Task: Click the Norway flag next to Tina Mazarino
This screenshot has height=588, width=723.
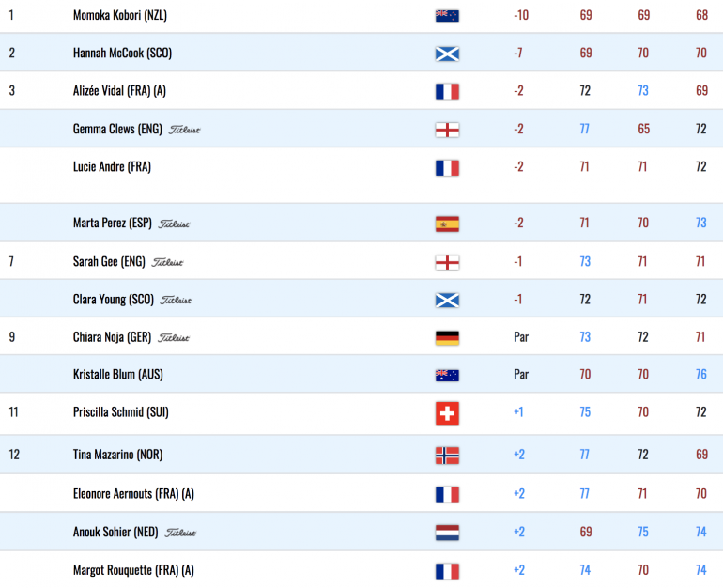Action: coord(447,456)
